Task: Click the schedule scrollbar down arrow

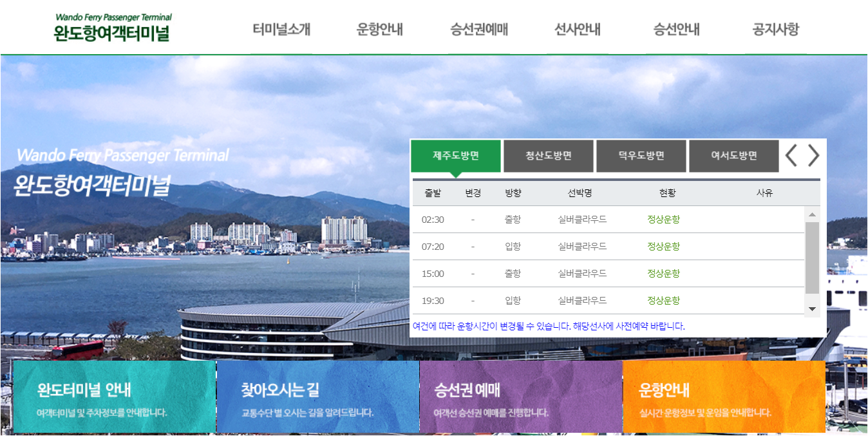Action: (x=812, y=309)
